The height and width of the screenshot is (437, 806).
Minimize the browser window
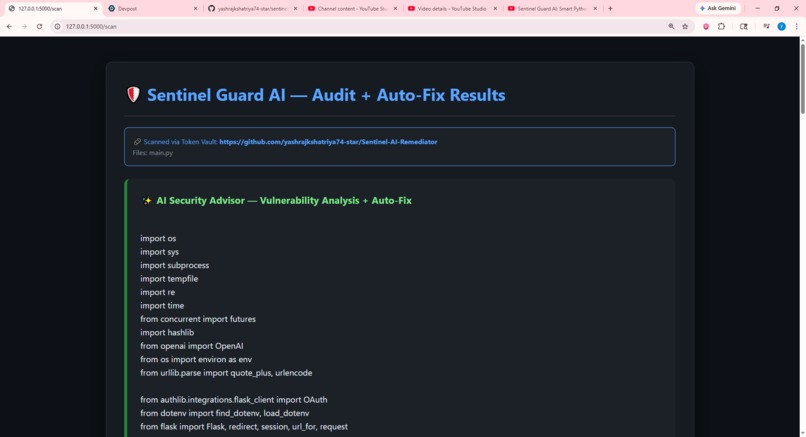click(757, 8)
